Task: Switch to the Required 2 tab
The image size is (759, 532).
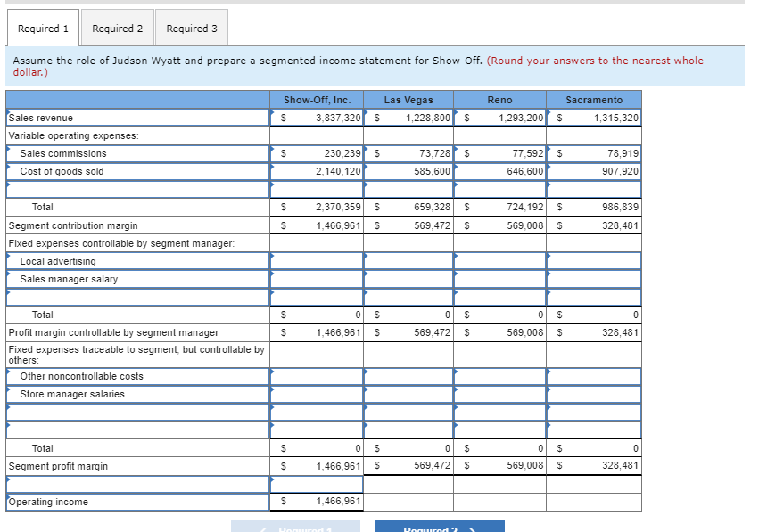Action: (117, 28)
